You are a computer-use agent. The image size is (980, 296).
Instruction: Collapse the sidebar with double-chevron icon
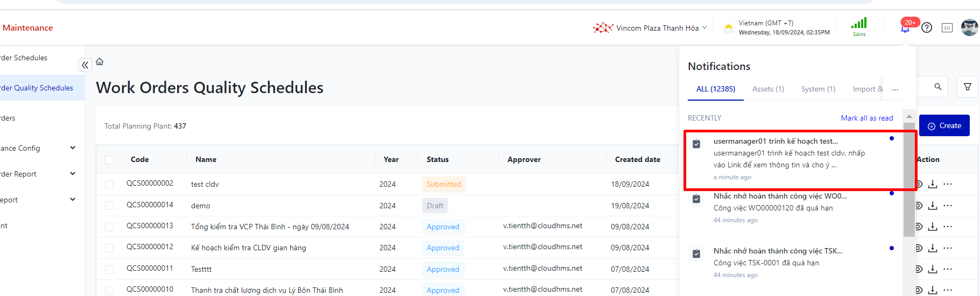coord(85,65)
